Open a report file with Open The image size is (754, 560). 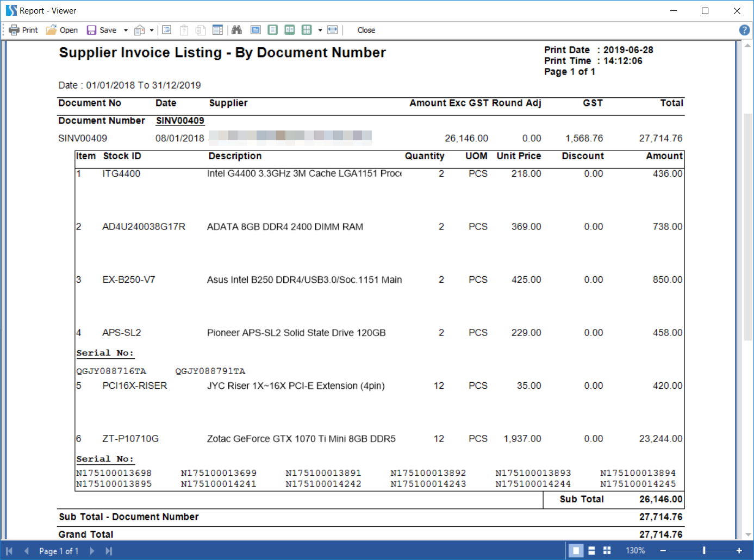(62, 30)
